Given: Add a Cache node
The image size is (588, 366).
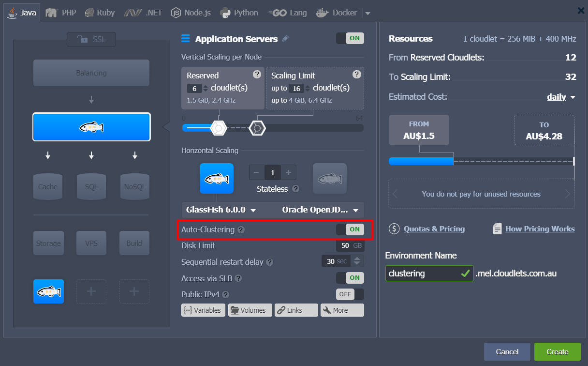Looking at the screenshot, I should coord(48,187).
